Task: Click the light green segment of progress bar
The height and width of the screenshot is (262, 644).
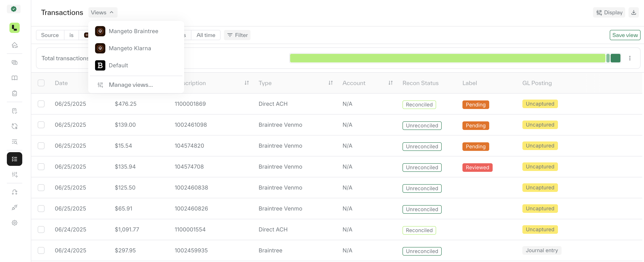Action: click(x=447, y=58)
